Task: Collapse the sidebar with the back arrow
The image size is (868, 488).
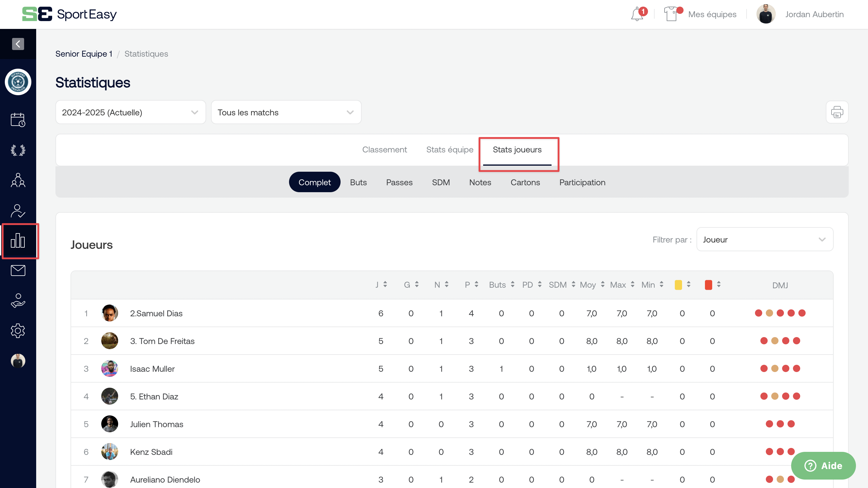Action: tap(18, 44)
